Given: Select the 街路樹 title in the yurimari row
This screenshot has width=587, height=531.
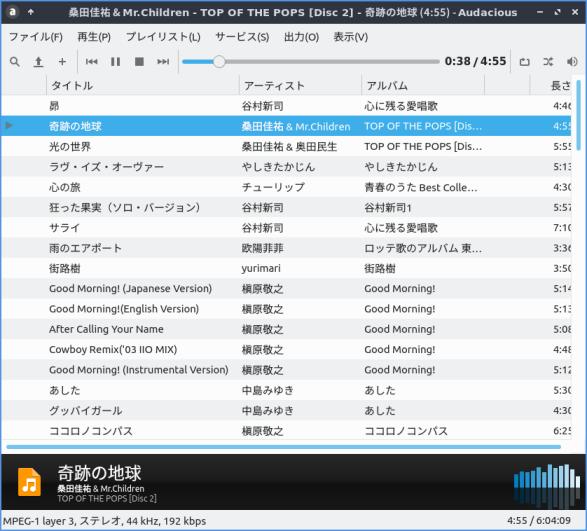Looking at the screenshot, I should pos(65,268).
